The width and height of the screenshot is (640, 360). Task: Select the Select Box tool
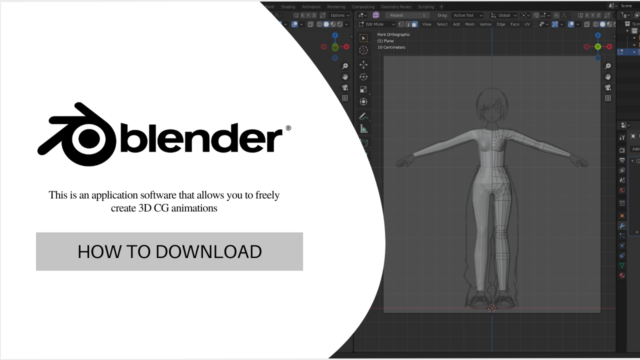(363, 38)
